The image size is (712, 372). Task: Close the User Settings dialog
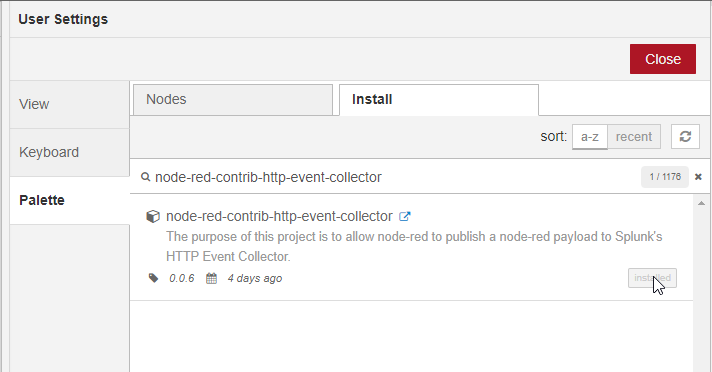click(663, 59)
